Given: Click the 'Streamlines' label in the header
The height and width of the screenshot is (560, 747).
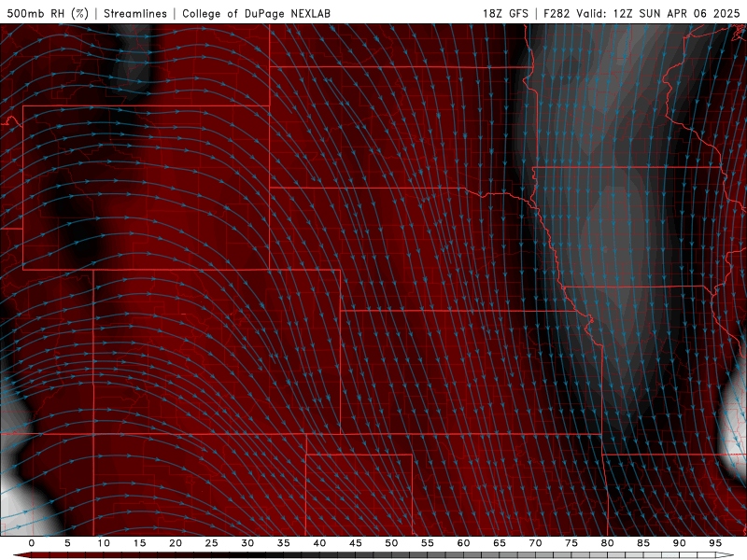Looking at the screenshot, I should click(135, 13).
